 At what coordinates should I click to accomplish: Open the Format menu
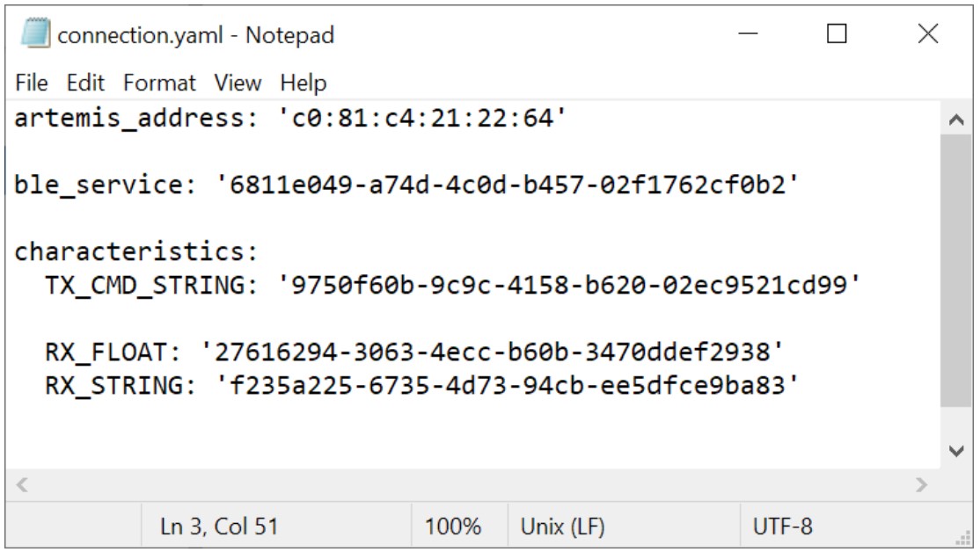coord(159,83)
